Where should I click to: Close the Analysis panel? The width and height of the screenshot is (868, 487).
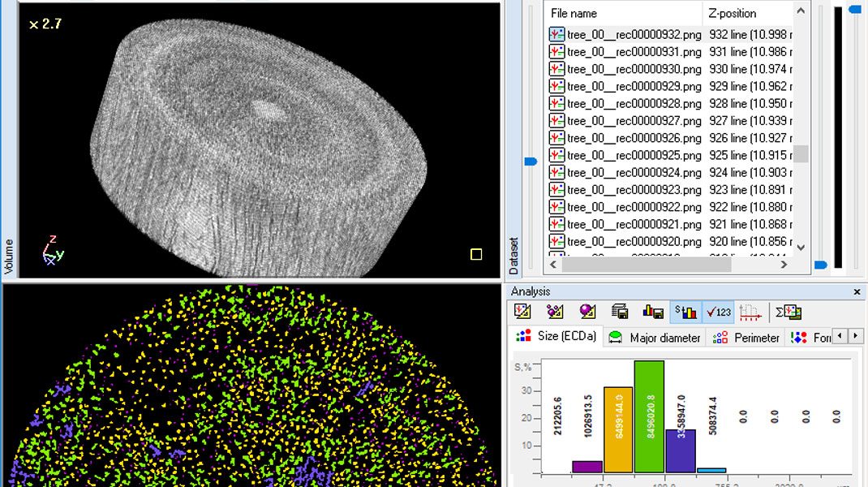(857, 291)
